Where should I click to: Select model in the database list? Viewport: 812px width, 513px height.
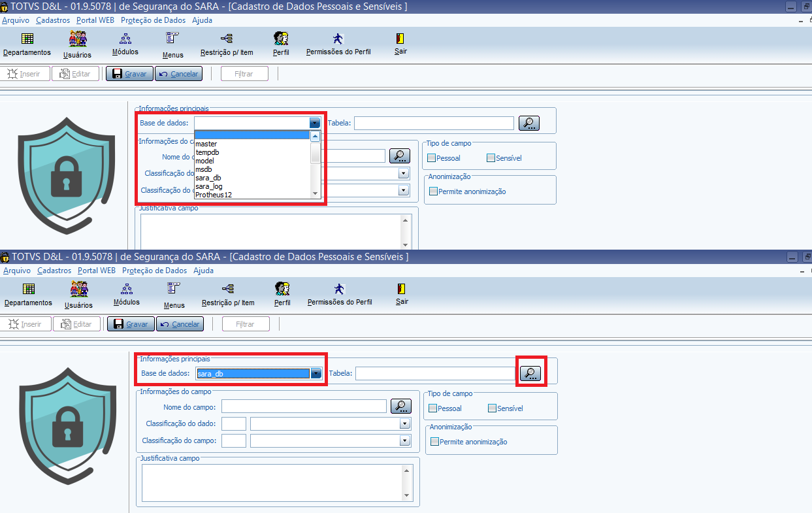(252, 161)
